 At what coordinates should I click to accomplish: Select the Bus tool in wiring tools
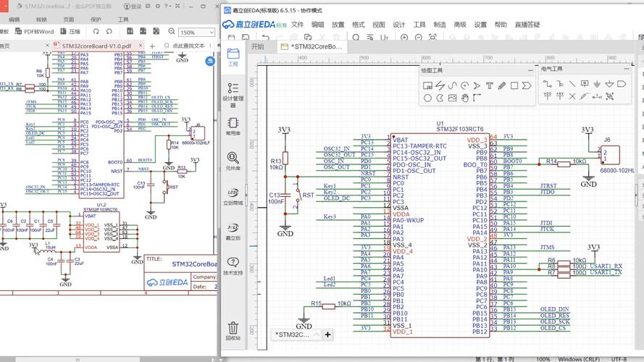560,84
